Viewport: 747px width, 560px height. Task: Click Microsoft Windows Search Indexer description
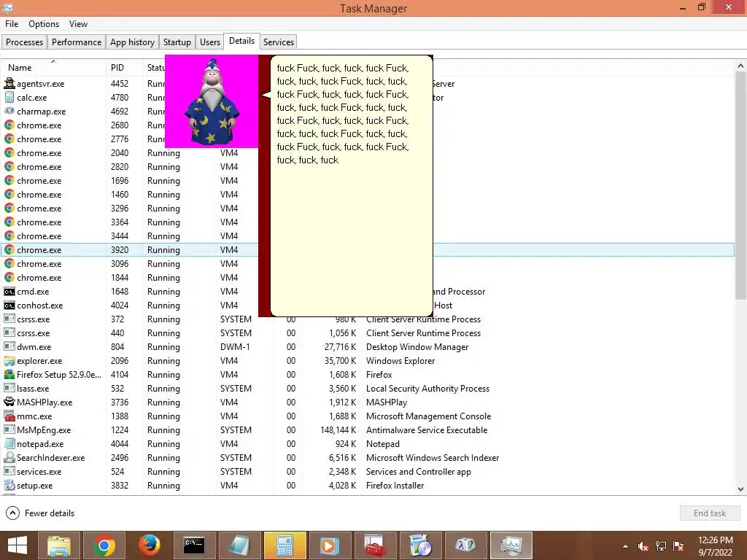(433, 457)
